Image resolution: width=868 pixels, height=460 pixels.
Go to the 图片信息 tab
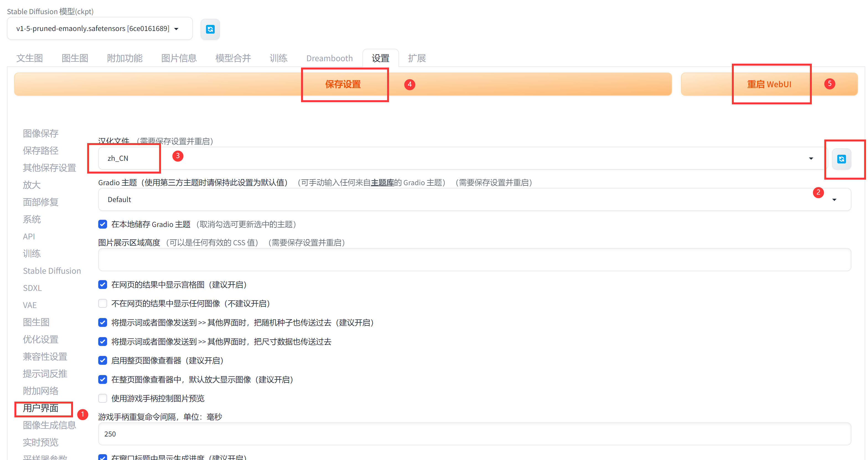coord(178,58)
